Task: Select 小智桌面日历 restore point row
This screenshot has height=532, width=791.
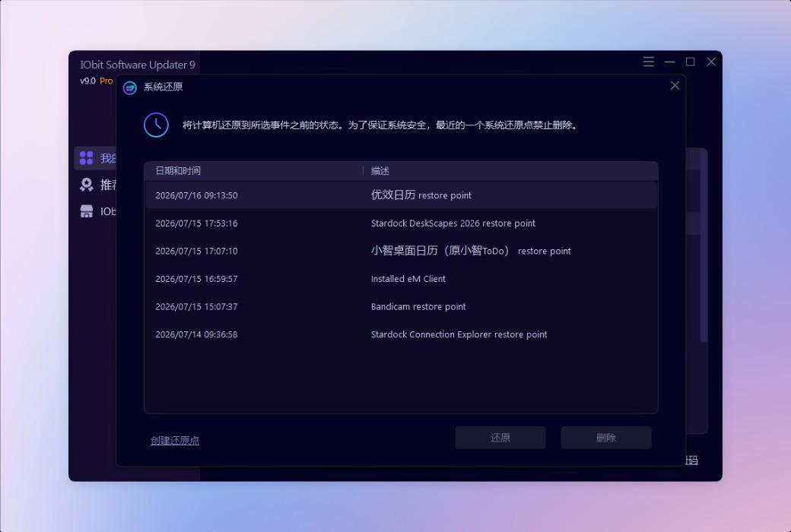Action: [401, 251]
